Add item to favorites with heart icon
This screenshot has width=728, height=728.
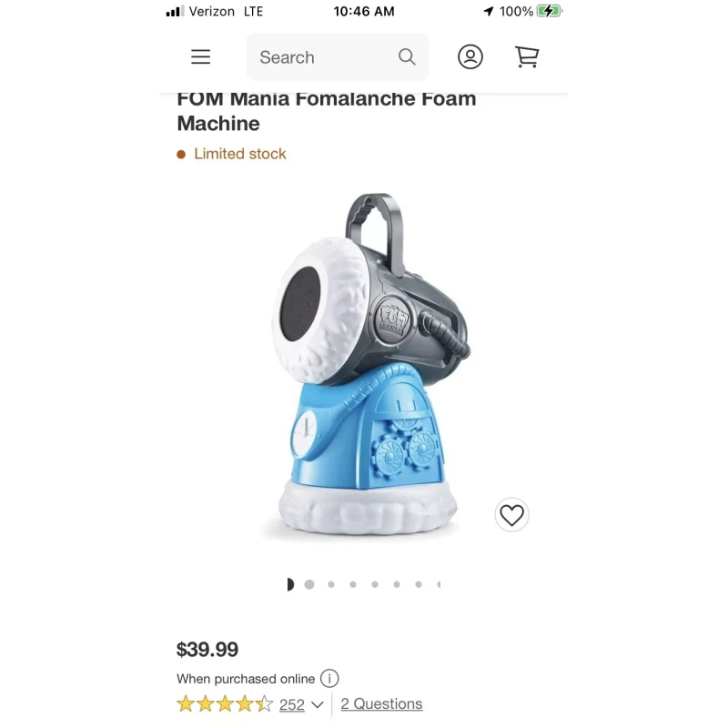point(511,515)
